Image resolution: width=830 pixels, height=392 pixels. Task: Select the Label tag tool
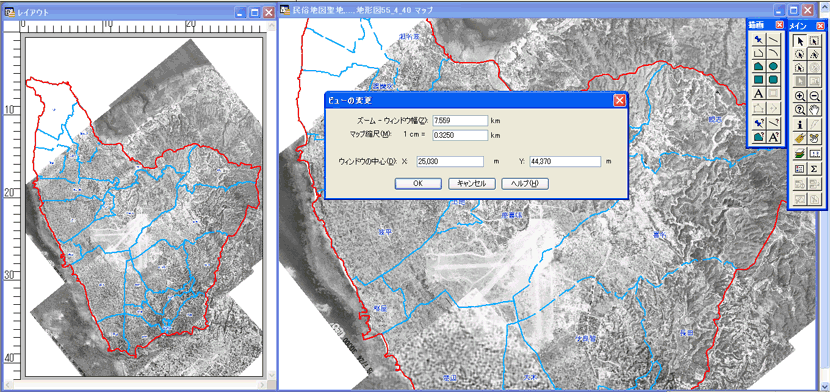(x=800, y=139)
